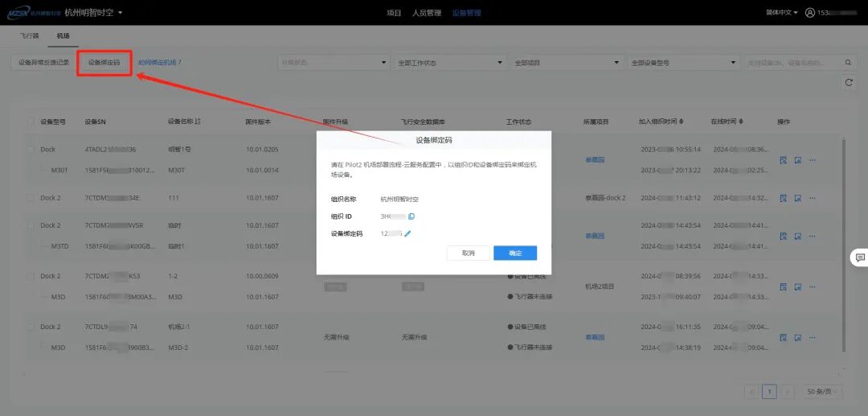This screenshot has width=868, height=416.
Task: Open project link in 明智1号 row
Action: 595,160
